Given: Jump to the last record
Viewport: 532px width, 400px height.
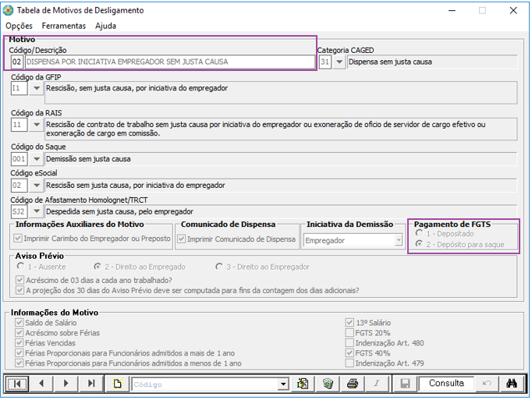Looking at the screenshot, I should (x=90, y=384).
